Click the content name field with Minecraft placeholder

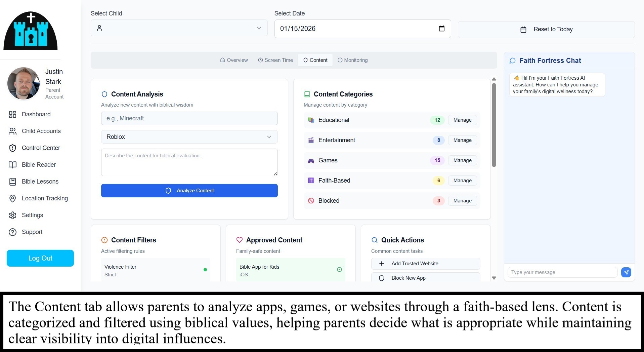(x=189, y=118)
